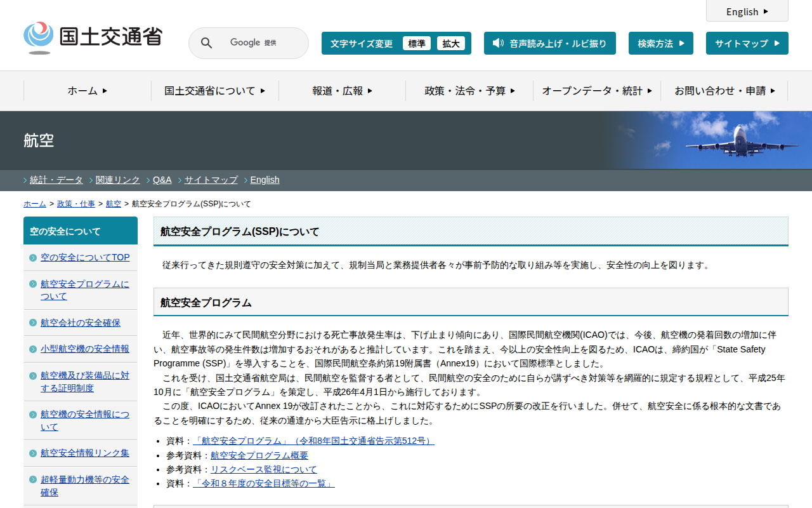This screenshot has height=508, width=812.
Task: Click the bullet icon beside 空の安全についてTOP
Action: pyautogui.click(x=33, y=258)
